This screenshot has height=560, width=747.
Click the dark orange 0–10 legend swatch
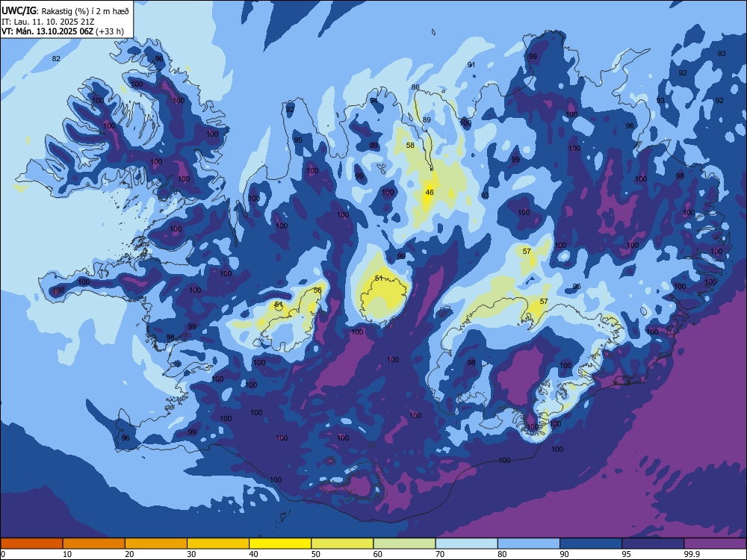pos(31,544)
